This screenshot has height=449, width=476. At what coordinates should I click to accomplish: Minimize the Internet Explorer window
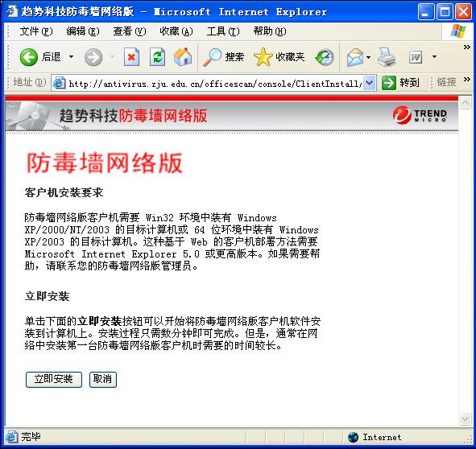click(425, 12)
